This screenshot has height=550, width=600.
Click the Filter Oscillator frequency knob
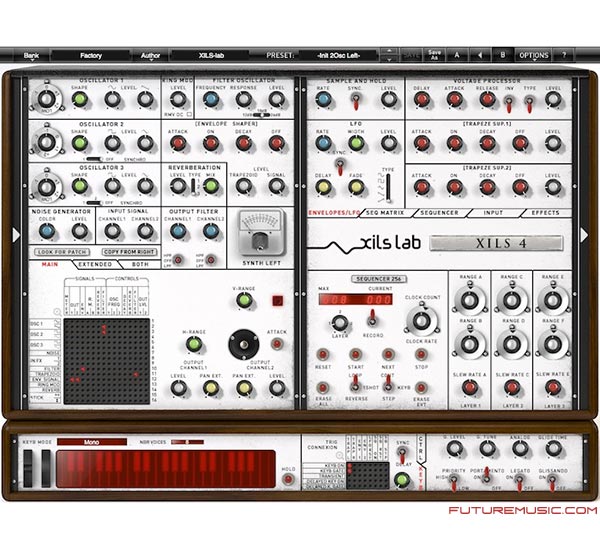[211, 100]
